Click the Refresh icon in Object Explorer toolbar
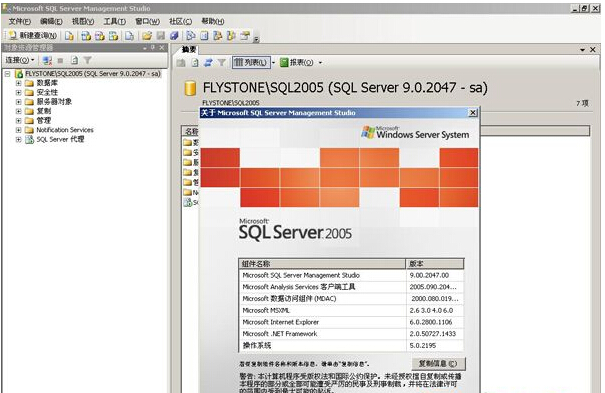The image size is (605, 393). pyautogui.click(x=74, y=60)
